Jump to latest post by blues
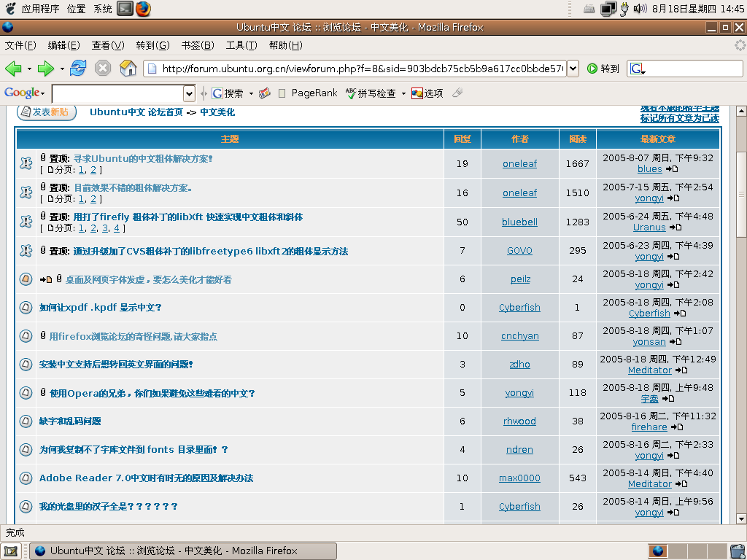This screenshot has width=747, height=560. (672, 169)
